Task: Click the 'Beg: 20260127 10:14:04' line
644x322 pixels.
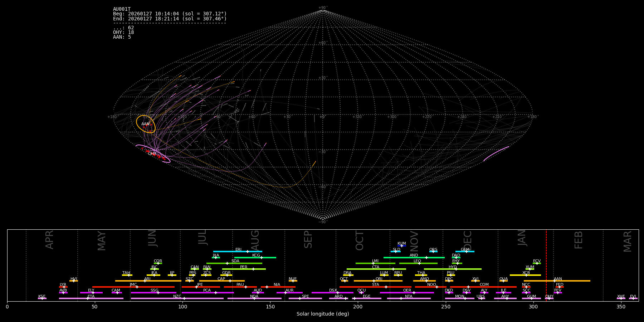Action: pyautogui.click(x=170, y=14)
